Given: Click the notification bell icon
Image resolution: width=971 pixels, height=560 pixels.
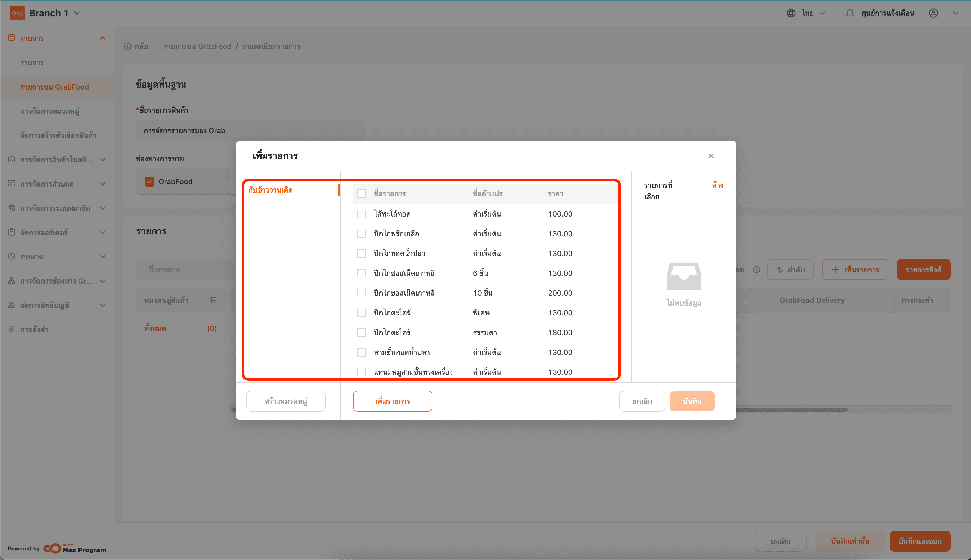Looking at the screenshot, I should [x=849, y=13].
